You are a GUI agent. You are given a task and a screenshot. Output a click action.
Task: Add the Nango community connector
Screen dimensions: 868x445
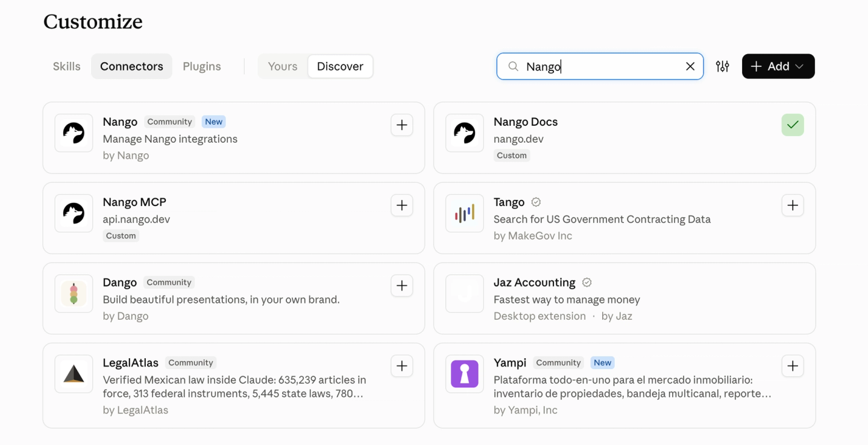pos(402,125)
